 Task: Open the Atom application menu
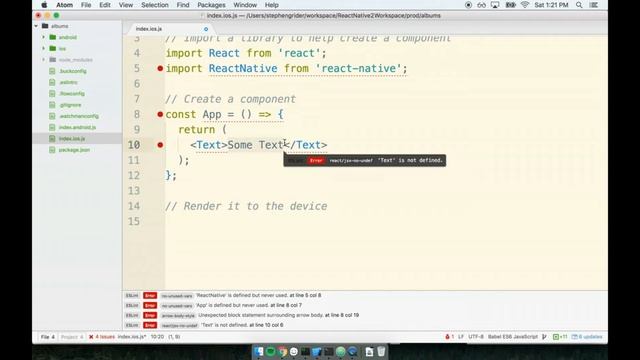point(64,5)
